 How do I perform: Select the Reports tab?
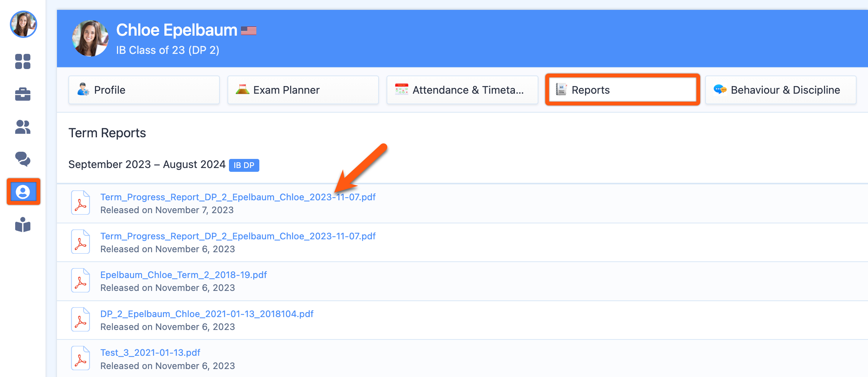click(623, 90)
